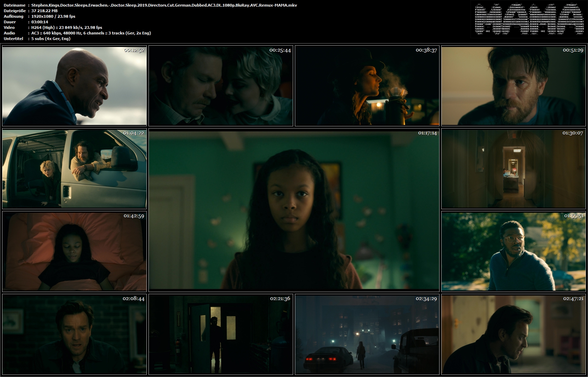Viewport: 588px width, 377px height.
Task: Click the .mkv filename text in header
Action: [x=164, y=5]
